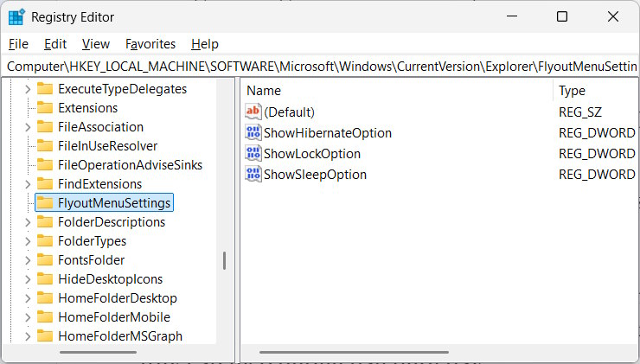The height and width of the screenshot is (364, 640).
Task: Select the HideDesktopIcons key name
Action: click(110, 279)
